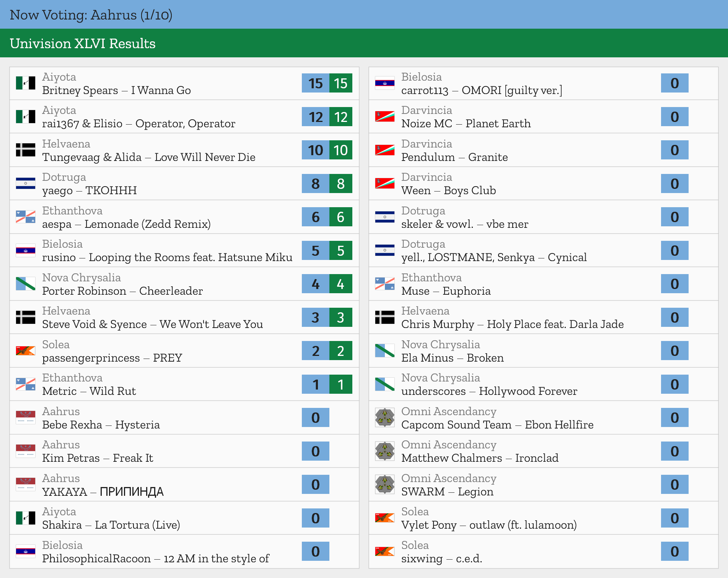Viewport: 728px width, 578px height.
Task: Click the Darvincia flag beside Ween – Boys Club
Action: pos(385,183)
